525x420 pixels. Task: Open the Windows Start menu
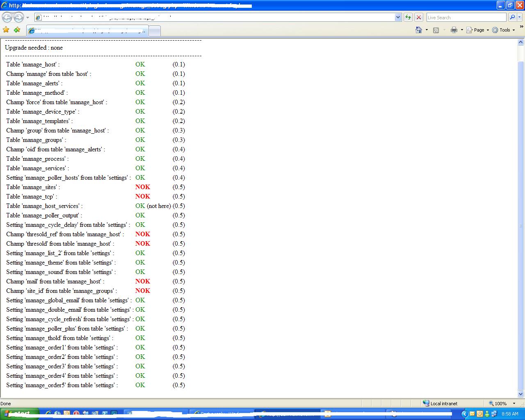[19, 414]
